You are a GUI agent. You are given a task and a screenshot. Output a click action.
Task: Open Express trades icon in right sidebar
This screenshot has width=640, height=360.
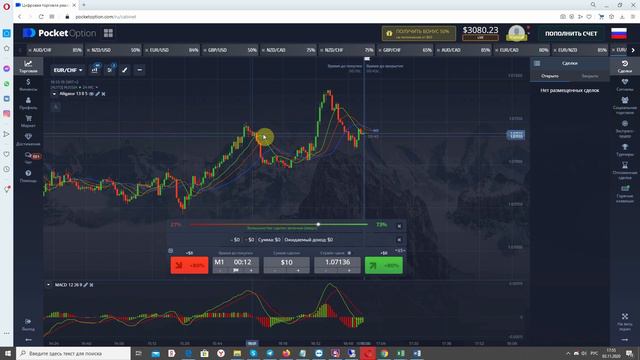[x=624, y=129]
